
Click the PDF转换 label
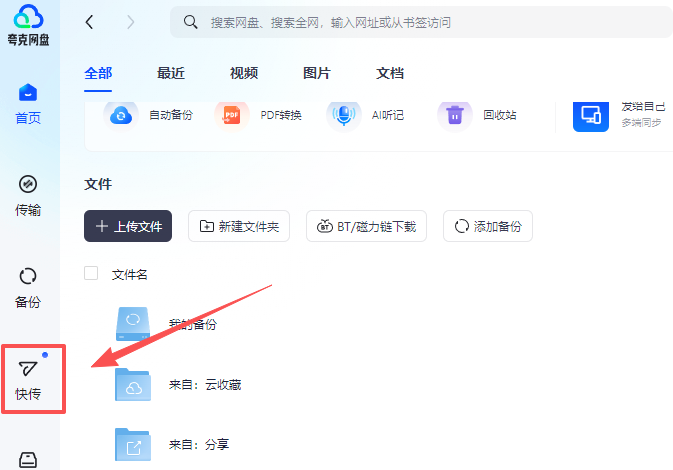tap(281, 115)
